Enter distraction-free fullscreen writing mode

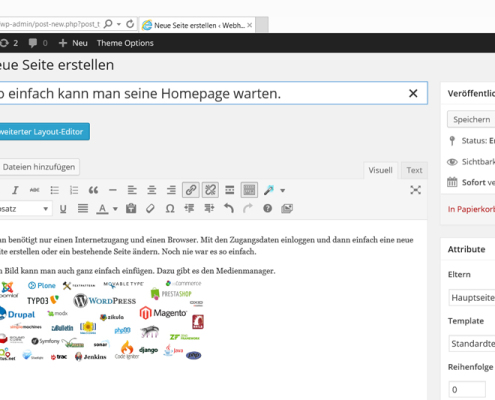pyautogui.click(x=415, y=190)
